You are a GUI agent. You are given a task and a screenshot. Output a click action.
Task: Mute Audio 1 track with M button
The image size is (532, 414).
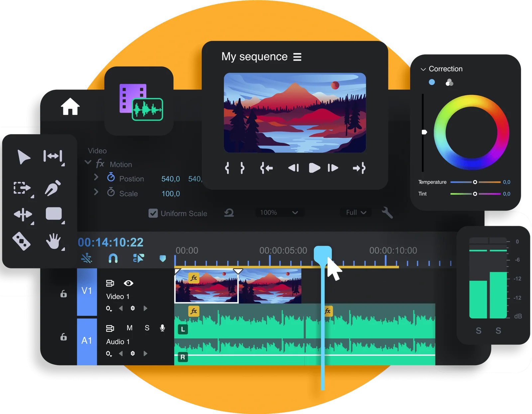pos(130,328)
